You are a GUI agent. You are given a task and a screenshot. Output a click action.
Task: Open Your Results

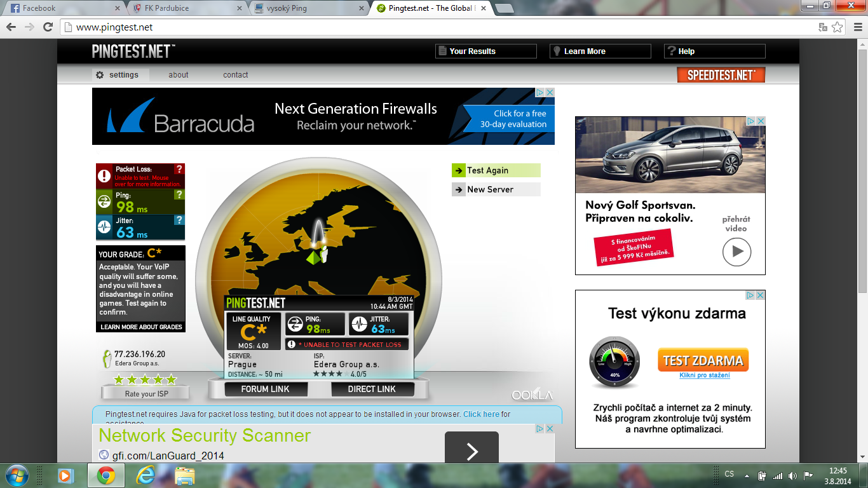click(486, 51)
